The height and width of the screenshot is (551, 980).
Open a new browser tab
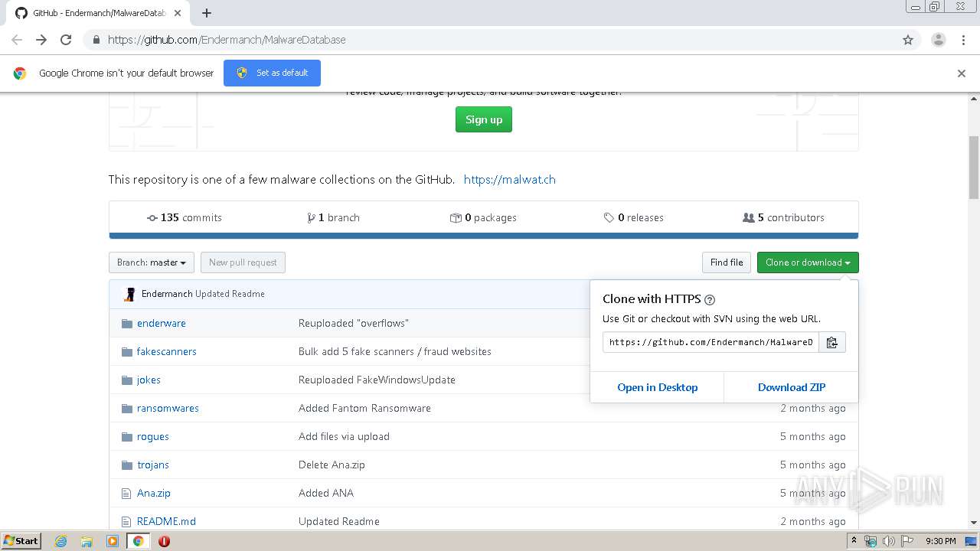[207, 13]
